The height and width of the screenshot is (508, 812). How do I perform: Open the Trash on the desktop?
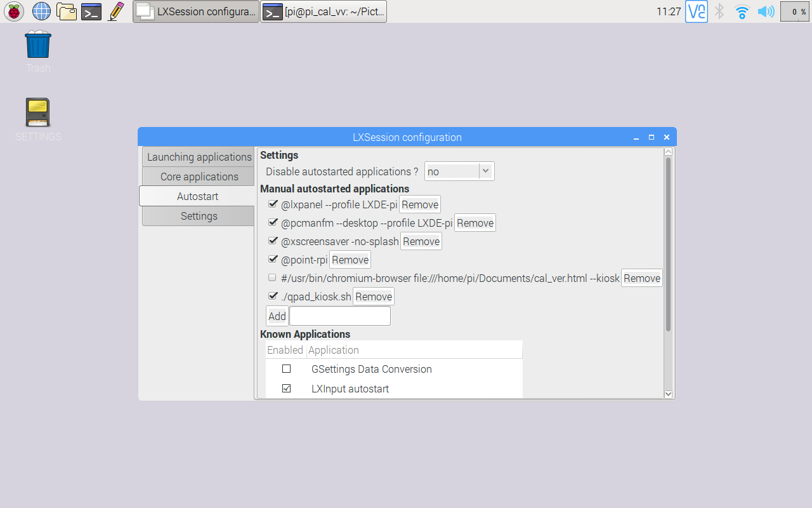pyautogui.click(x=37, y=43)
